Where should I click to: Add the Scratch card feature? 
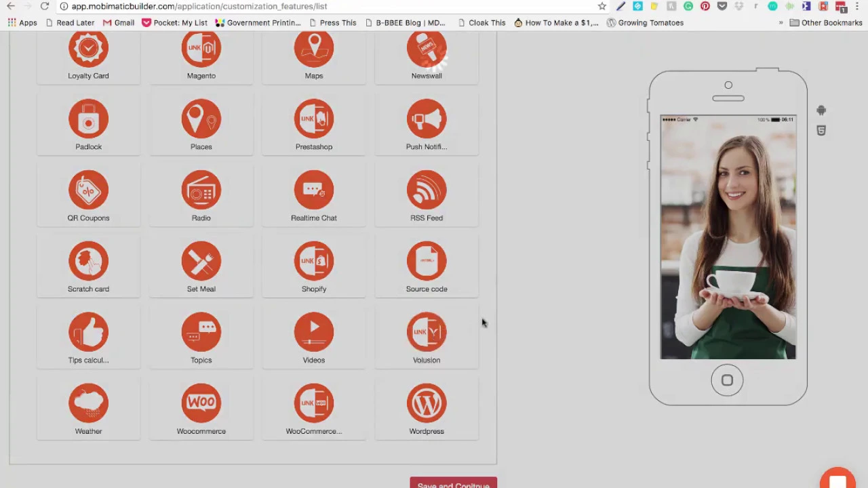point(88,267)
